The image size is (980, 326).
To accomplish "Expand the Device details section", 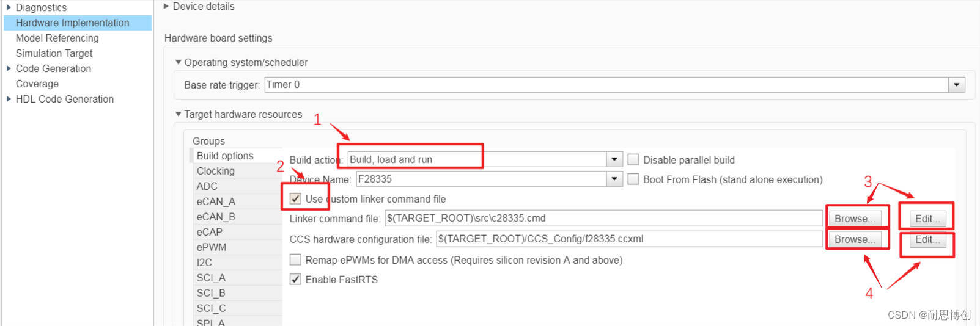I will point(166,6).
